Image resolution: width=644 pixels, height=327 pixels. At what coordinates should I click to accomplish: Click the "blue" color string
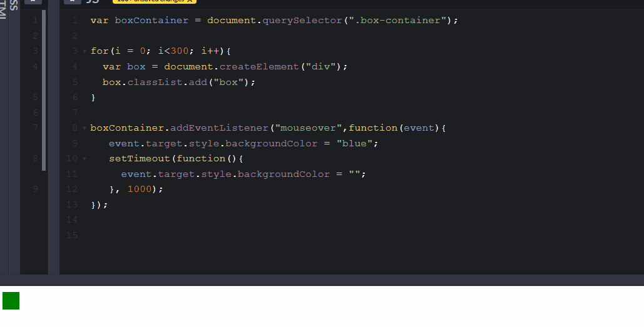[x=354, y=143]
